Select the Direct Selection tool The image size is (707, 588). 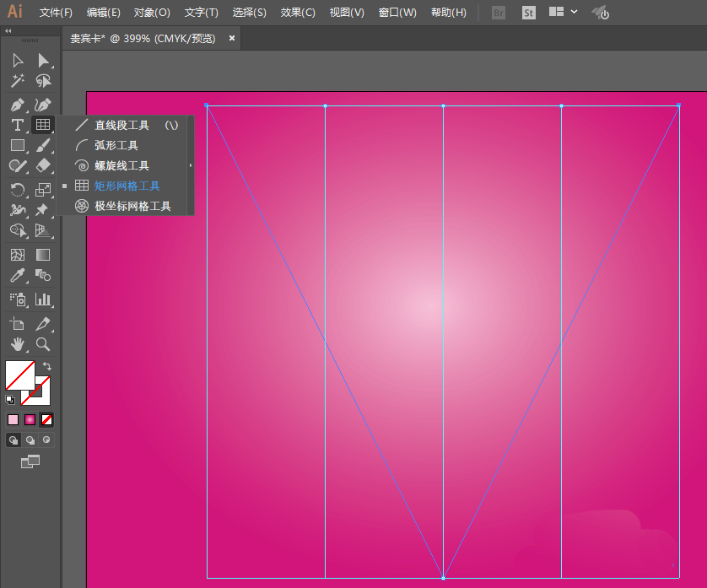click(x=43, y=61)
